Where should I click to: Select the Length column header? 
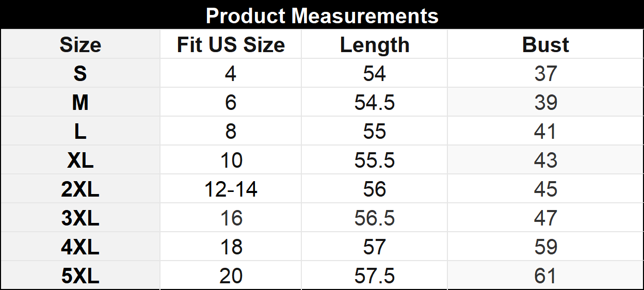tap(374, 45)
